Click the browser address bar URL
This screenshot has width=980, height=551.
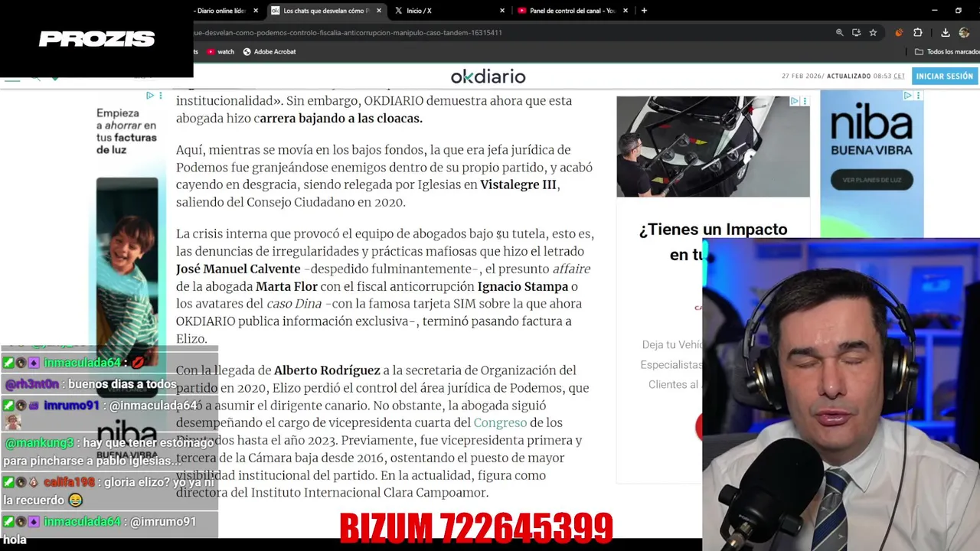click(348, 33)
